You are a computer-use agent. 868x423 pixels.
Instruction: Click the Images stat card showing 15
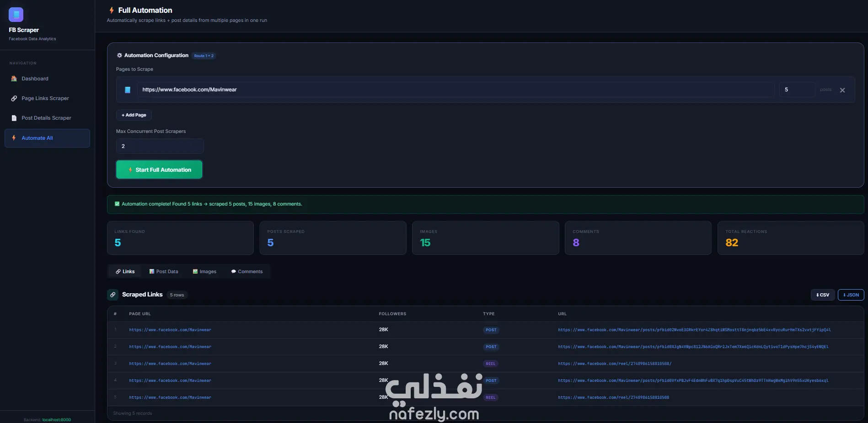[x=486, y=238]
